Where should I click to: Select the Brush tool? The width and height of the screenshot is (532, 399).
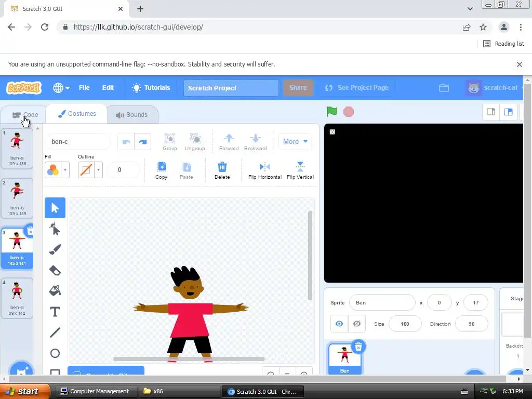55,250
